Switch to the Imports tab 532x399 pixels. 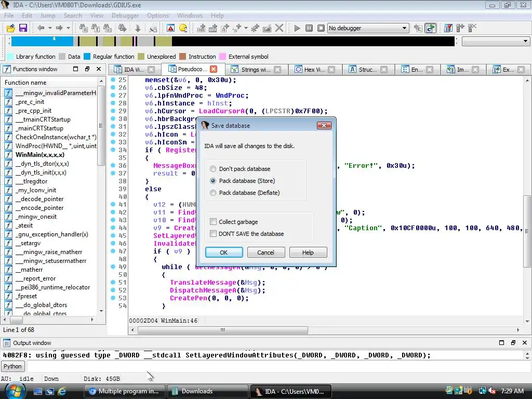462,70
